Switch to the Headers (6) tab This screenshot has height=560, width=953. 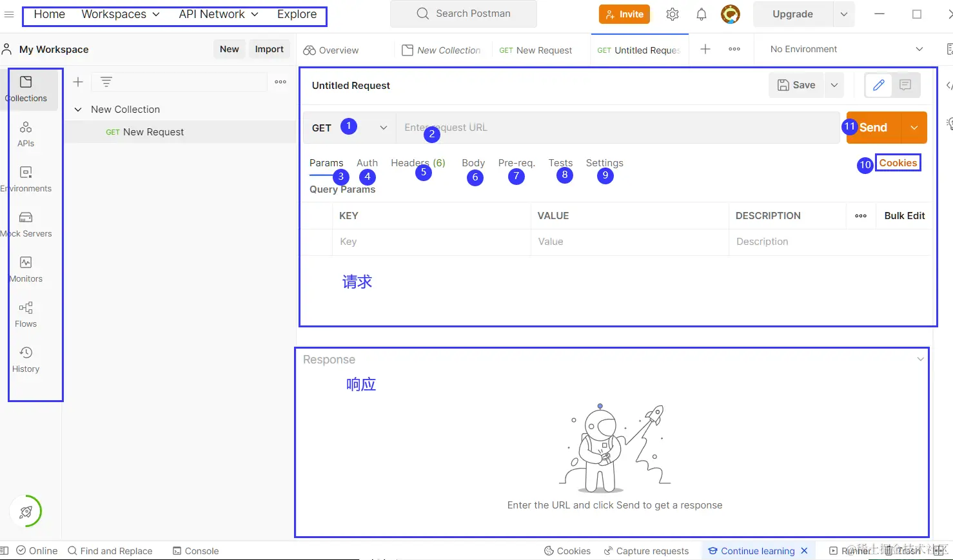418,163
